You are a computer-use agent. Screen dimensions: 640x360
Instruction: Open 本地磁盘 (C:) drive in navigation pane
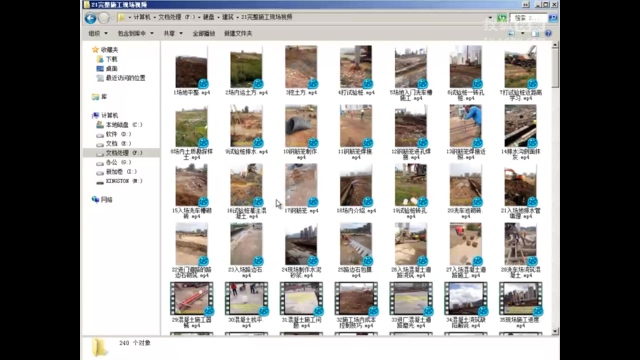click(119, 124)
